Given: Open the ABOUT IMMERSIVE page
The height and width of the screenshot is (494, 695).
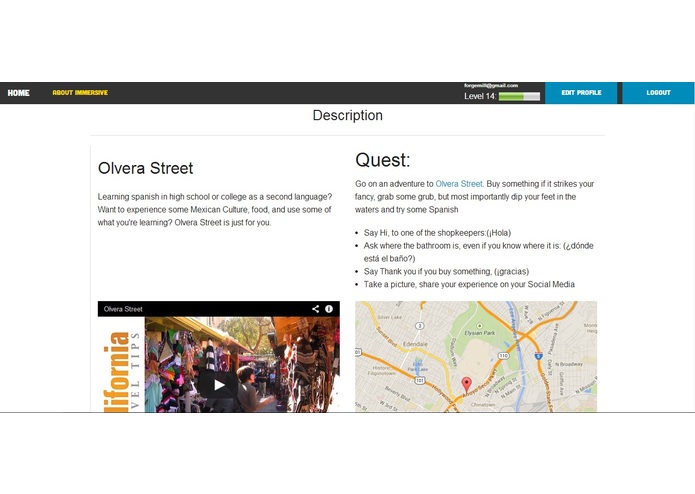Looking at the screenshot, I should pyautogui.click(x=80, y=93).
